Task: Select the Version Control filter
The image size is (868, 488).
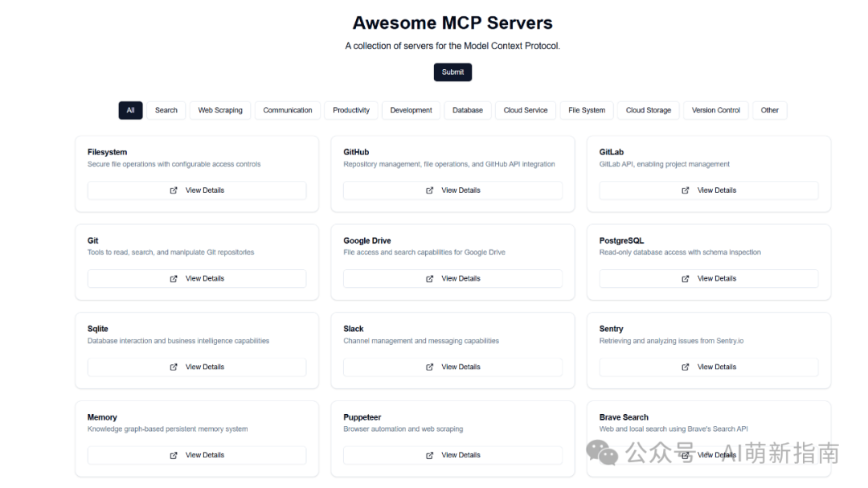Action: click(x=716, y=110)
